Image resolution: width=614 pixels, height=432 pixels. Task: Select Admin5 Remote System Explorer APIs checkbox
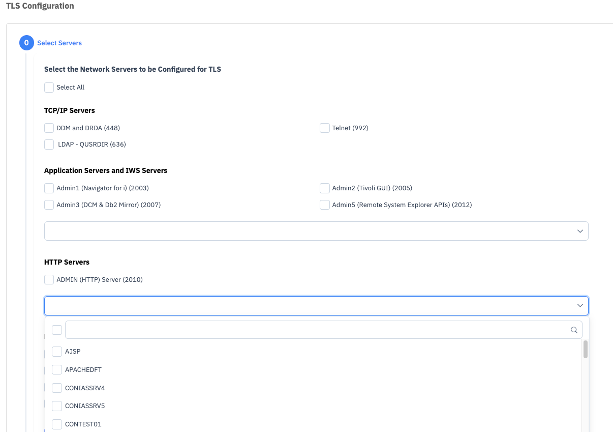click(x=325, y=205)
